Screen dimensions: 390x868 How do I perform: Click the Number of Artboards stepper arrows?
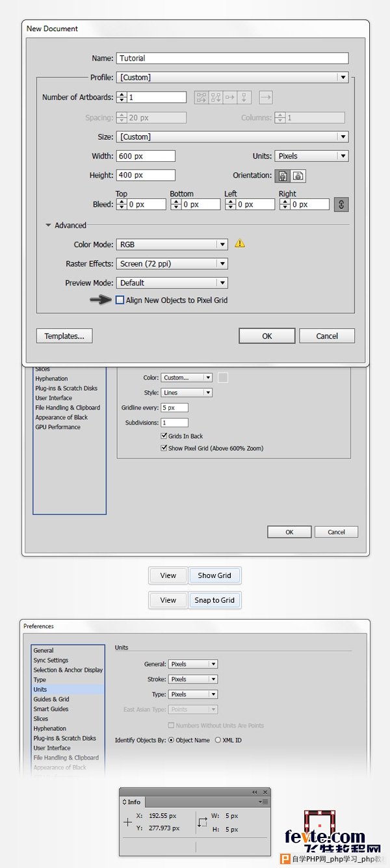point(122,98)
